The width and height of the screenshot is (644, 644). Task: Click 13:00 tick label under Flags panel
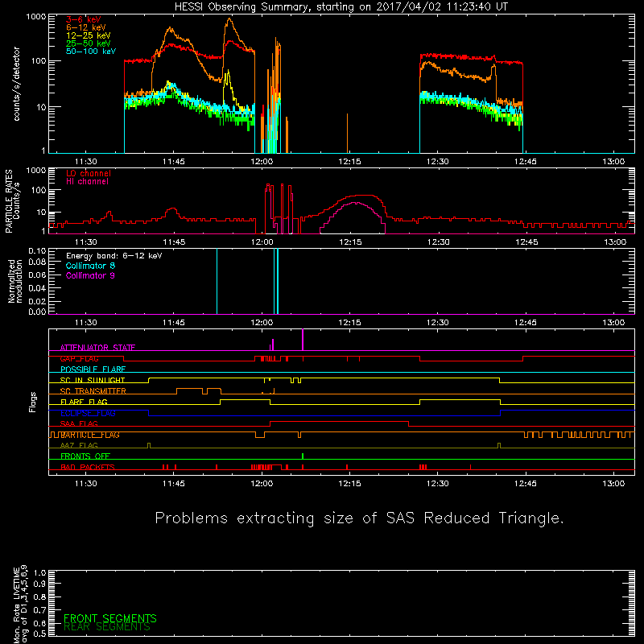pos(613,484)
